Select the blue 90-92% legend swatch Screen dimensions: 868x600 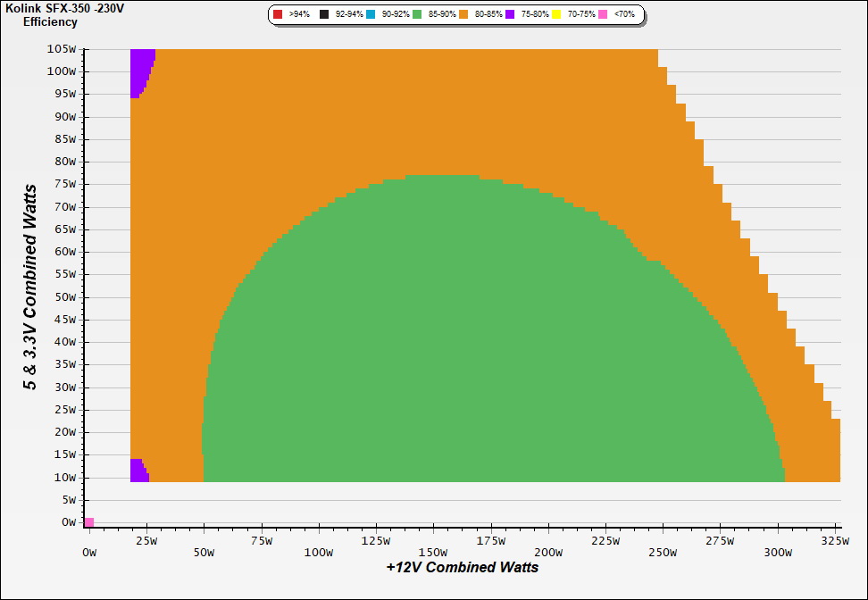point(371,15)
